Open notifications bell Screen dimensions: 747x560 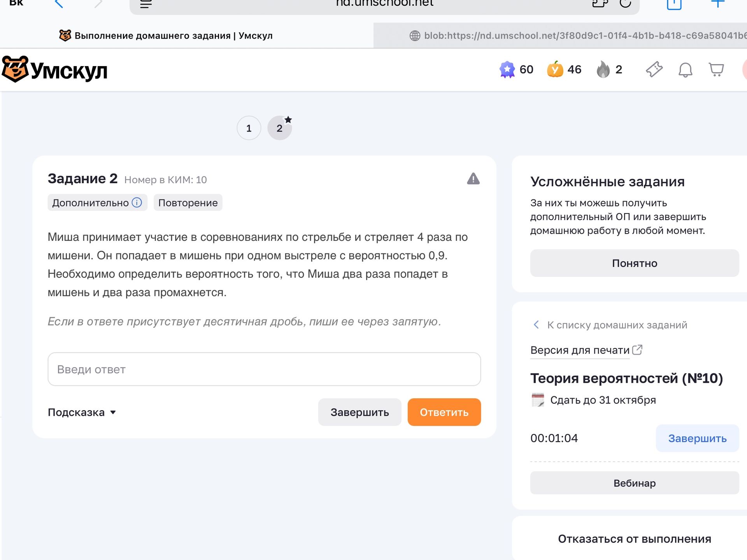[685, 70]
